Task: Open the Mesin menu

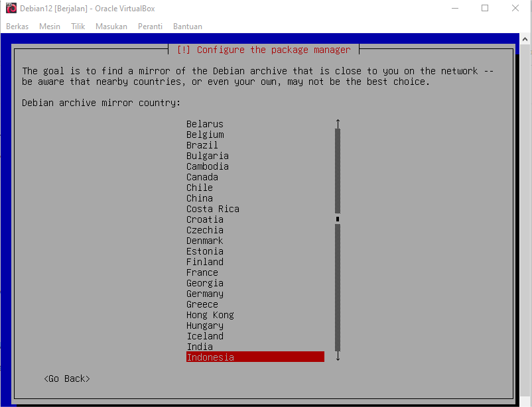Action: point(50,27)
